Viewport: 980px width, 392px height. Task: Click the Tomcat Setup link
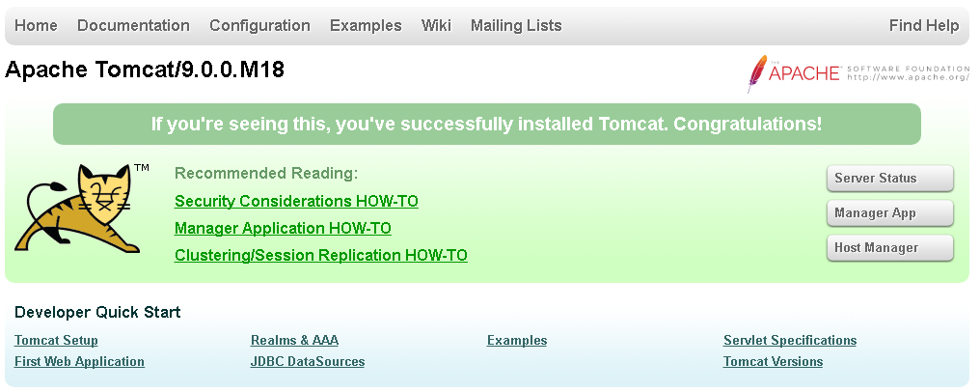click(x=56, y=341)
